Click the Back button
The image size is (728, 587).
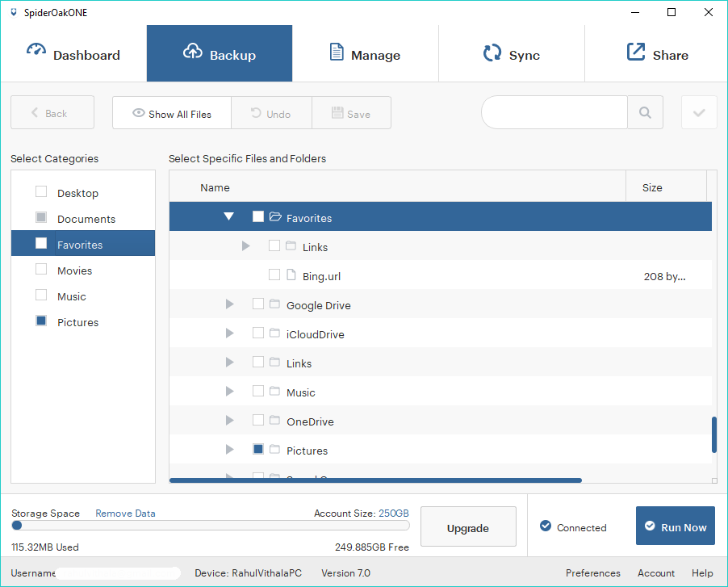click(52, 112)
